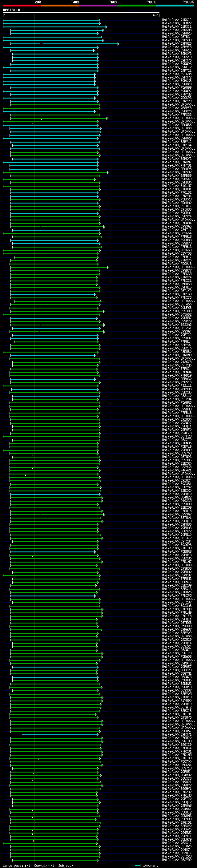Click the red 20% identity legend segment
This screenshot has width=197, height=868.
22,6
